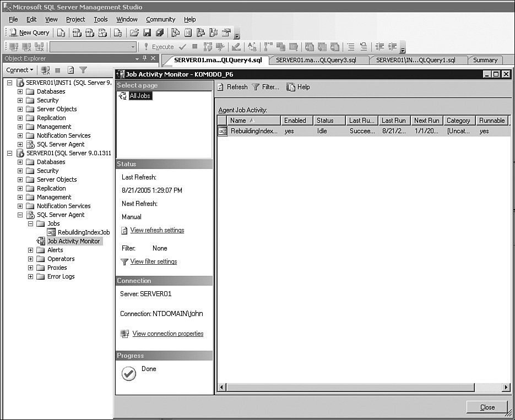Click Filter... in Job Activity Monitor toolbar
Image resolution: width=515 pixels, height=420 pixels.
tap(265, 87)
